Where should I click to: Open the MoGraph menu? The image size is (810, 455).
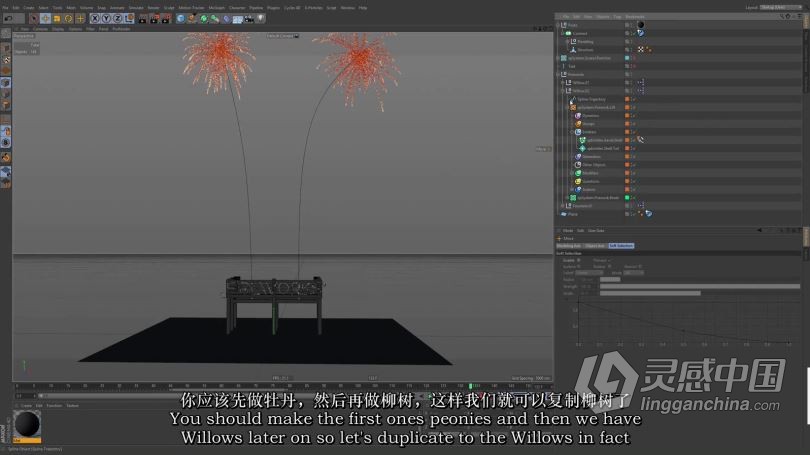tap(216, 8)
